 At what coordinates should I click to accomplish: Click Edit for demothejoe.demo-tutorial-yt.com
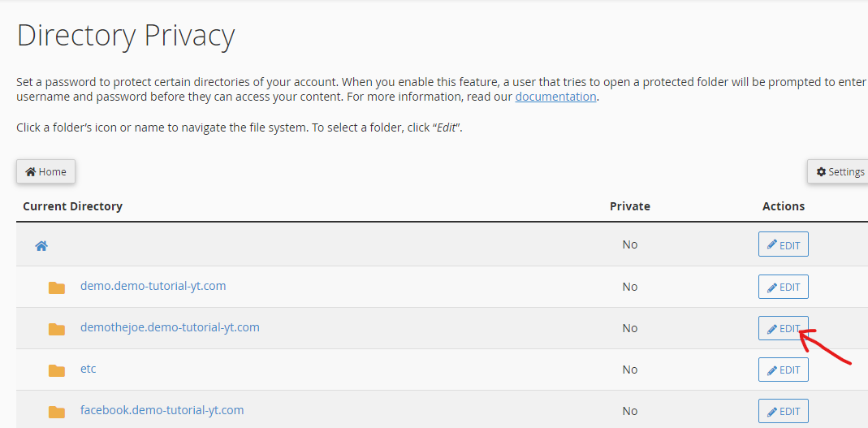point(783,328)
